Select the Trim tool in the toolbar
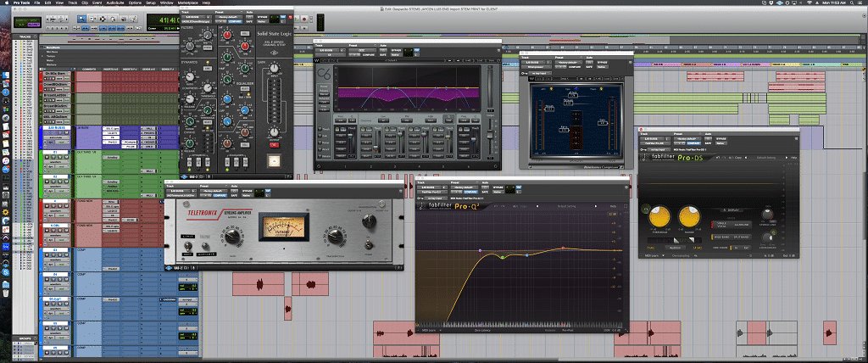Screen dimensions: 868x363 coord(93,19)
